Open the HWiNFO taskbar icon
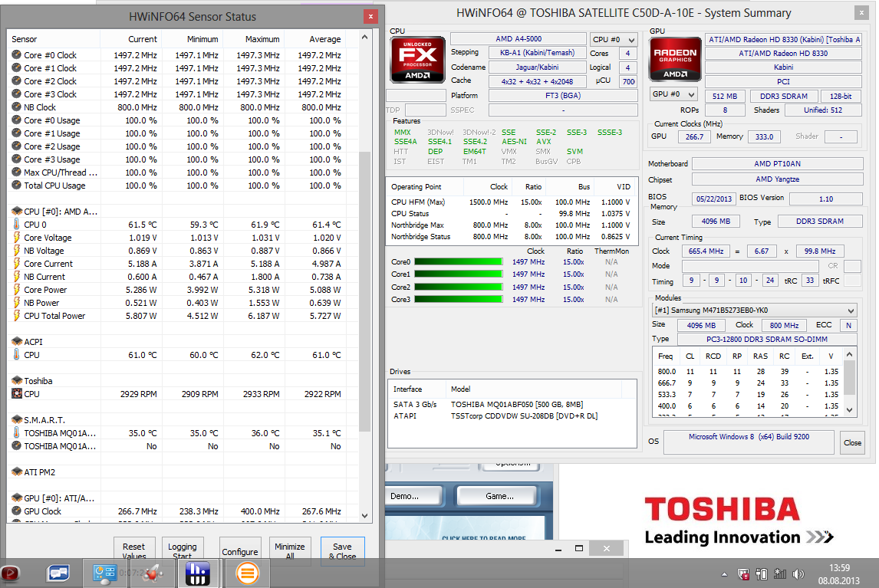 pyautogui.click(x=197, y=574)
